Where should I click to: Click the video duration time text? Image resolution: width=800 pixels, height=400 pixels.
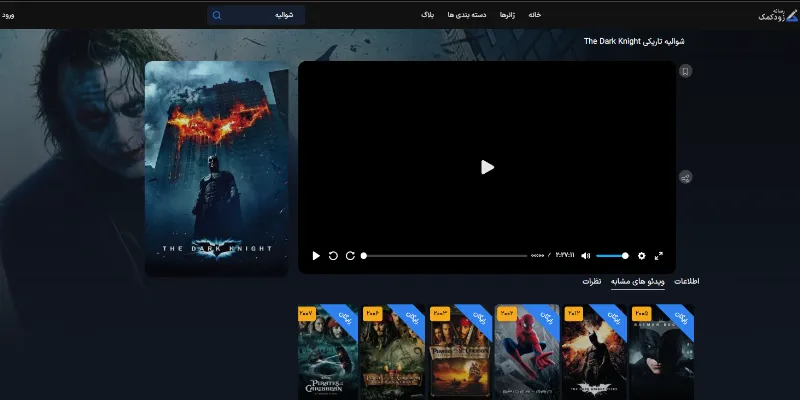565,255
